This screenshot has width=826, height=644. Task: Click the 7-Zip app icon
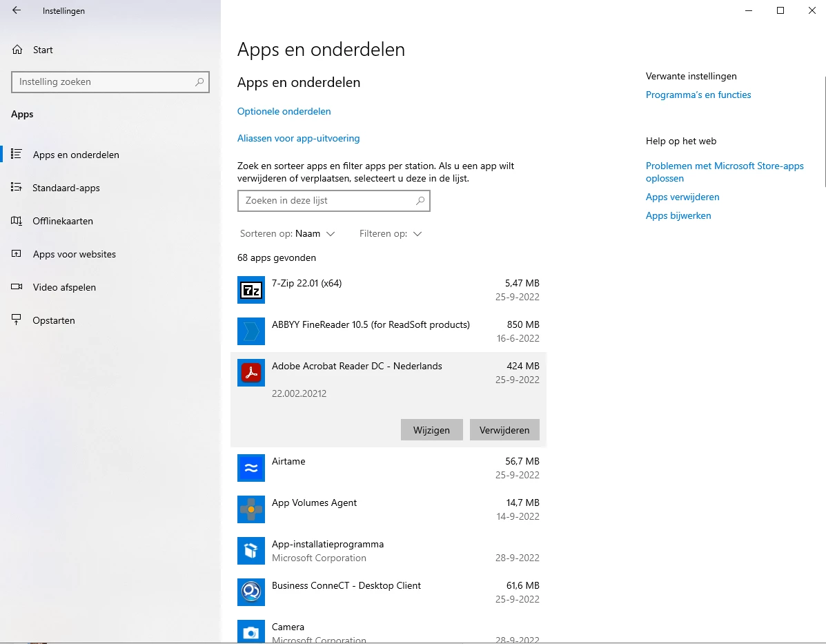pos(250,290)
